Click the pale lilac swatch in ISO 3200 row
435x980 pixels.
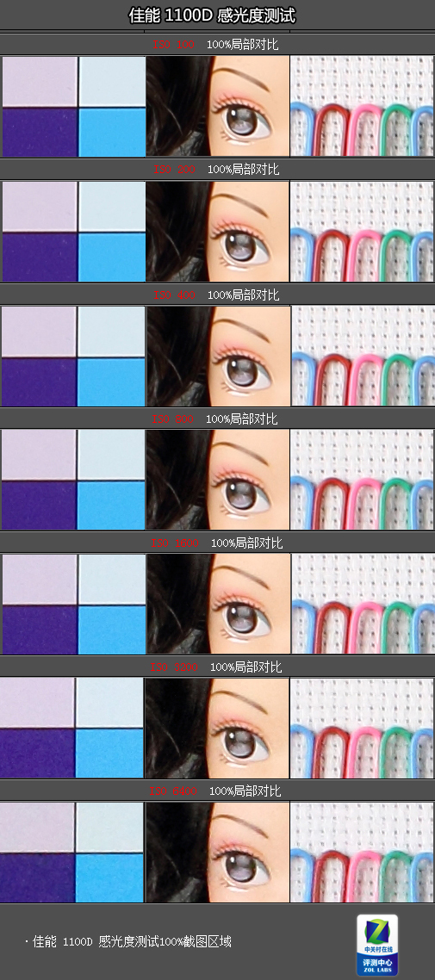point(37,703)
